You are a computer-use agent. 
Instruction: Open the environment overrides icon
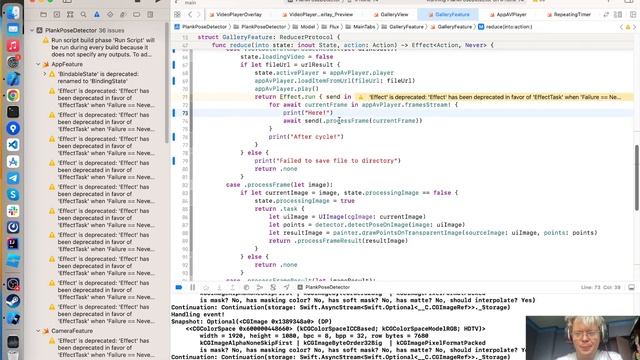coord(273,287)
